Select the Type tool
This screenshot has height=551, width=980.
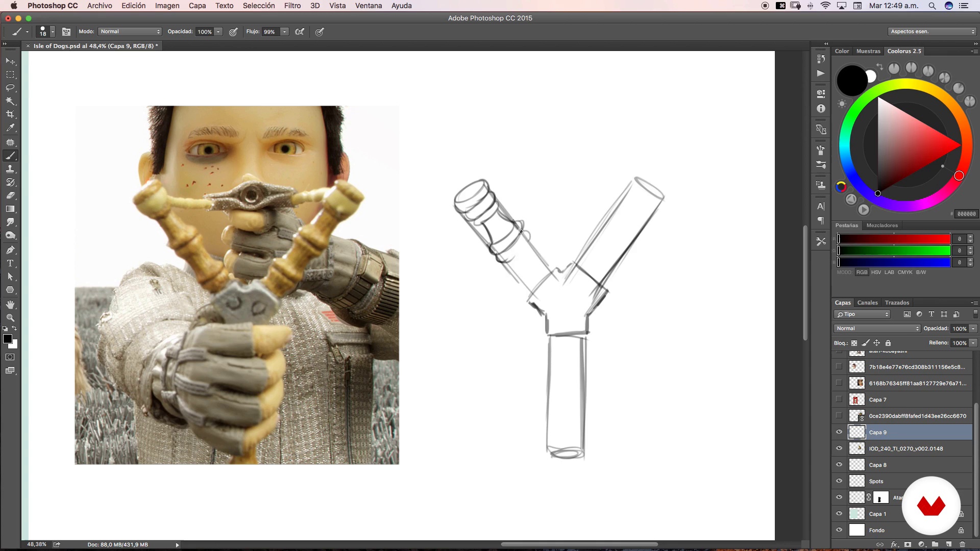pos(10,263)
